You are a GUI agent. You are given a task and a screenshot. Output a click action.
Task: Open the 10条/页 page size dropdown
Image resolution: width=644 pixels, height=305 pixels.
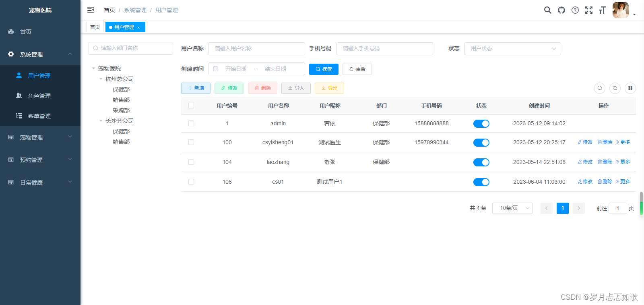[x=512, y=208]
